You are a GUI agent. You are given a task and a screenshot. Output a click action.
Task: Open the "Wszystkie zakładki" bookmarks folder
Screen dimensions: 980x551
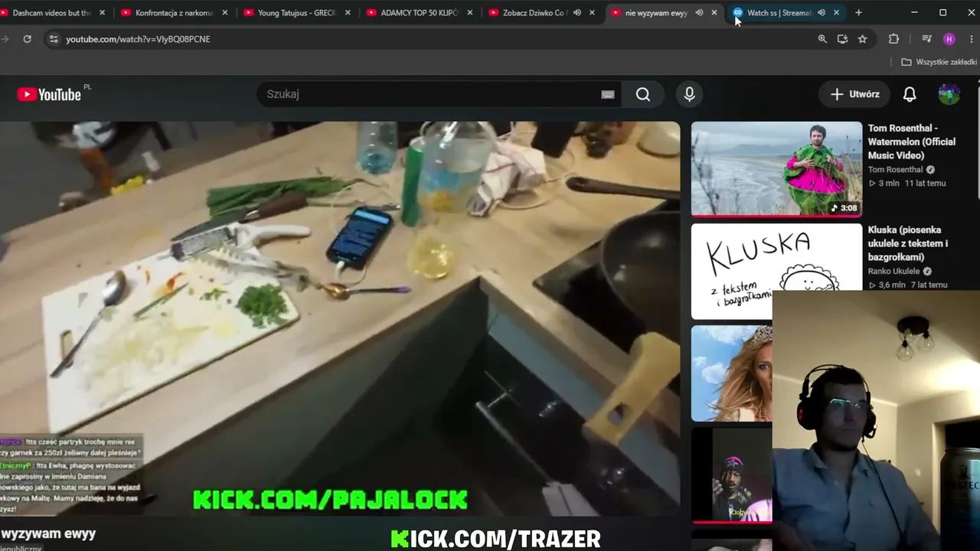[x=939, y=62]
